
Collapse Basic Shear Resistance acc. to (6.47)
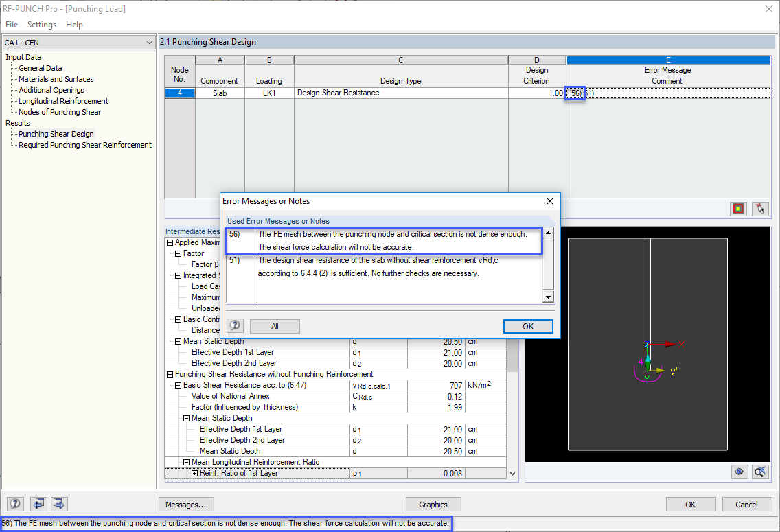coord(178,385)
